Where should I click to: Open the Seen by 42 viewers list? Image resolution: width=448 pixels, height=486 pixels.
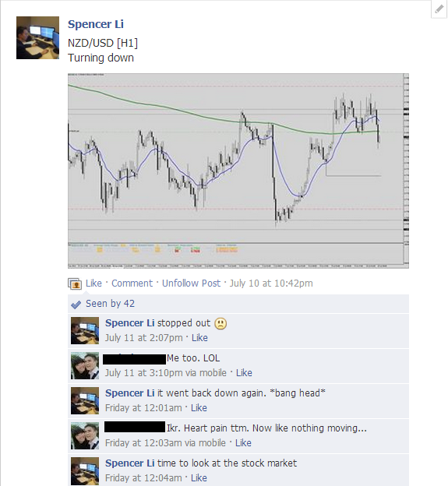click(111, 304)
